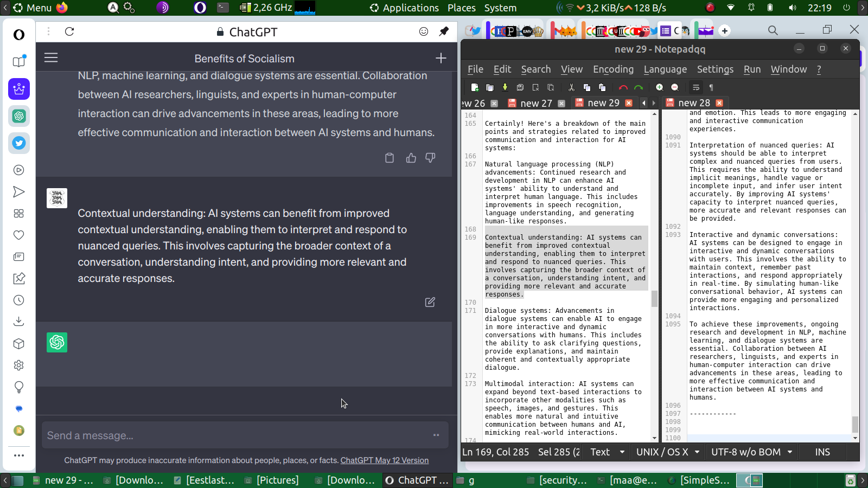
Task: Open the Encoding menu in Notepadqq
Action: (613, 69)
